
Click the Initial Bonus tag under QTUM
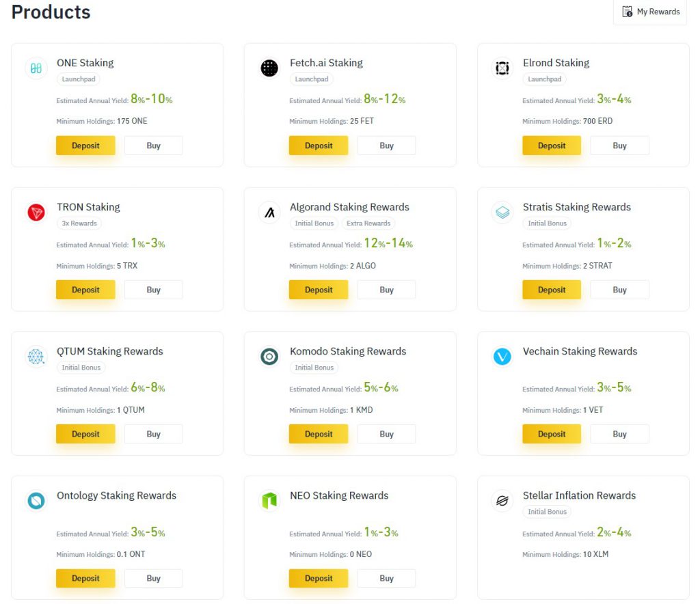pos(81,367)
